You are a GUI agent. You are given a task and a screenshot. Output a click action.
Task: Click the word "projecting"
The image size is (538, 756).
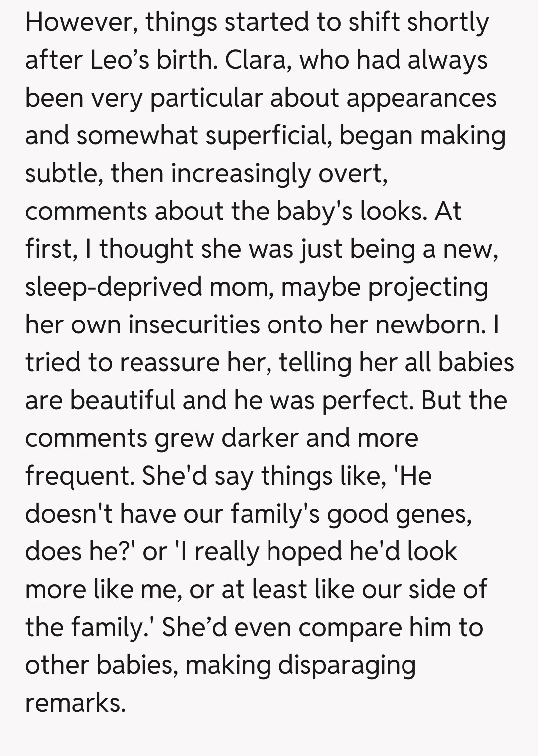point(428,287)
